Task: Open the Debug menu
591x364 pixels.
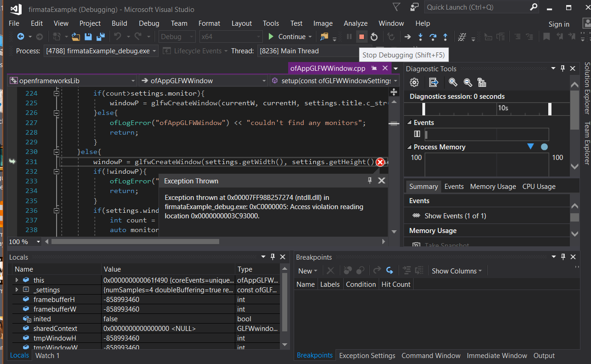Action: click(x=149, y=23)
